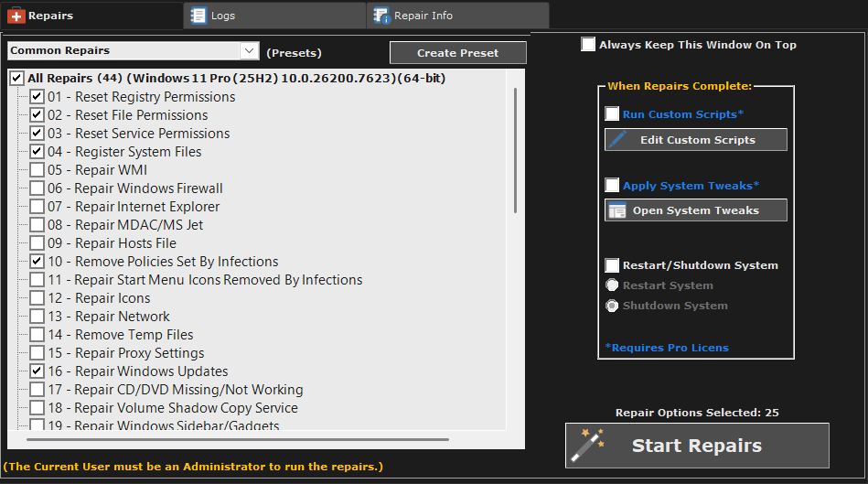Uncheck 16 - Repair Windows Updates
The image size is (868, 484).
(37, 371)
